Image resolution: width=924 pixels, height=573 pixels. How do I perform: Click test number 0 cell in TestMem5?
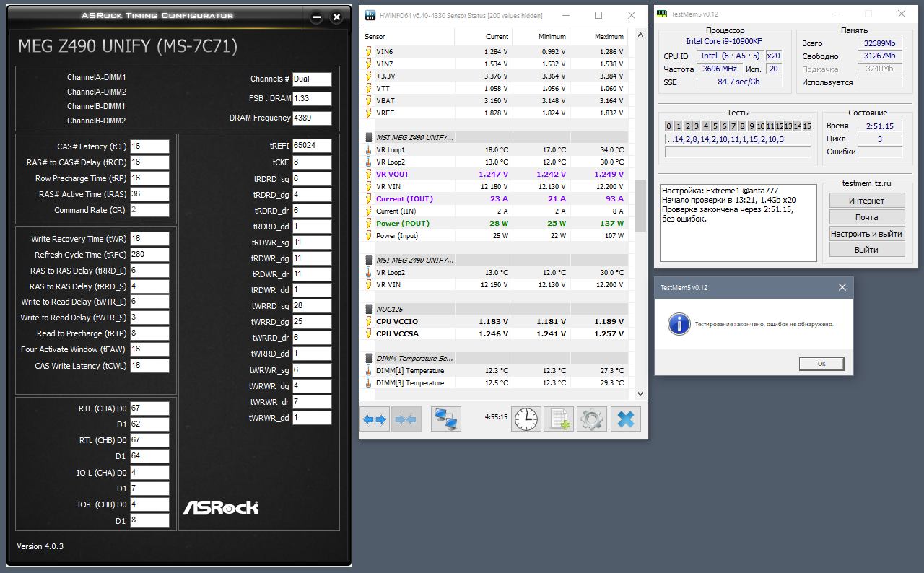coord(669,126)
